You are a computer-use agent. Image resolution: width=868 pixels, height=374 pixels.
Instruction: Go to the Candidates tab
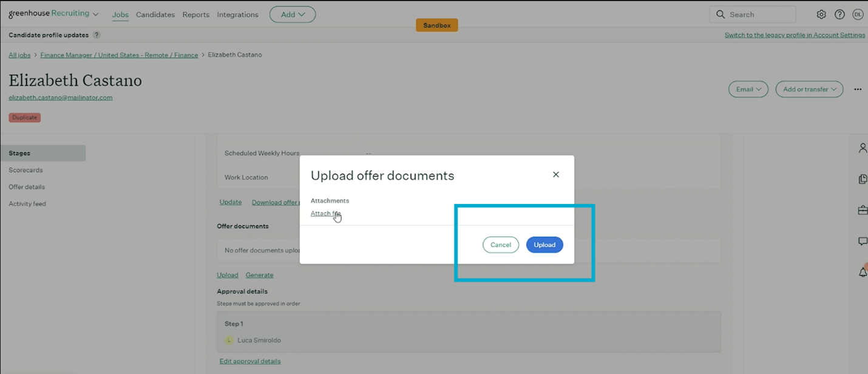[x=155, y=15]
